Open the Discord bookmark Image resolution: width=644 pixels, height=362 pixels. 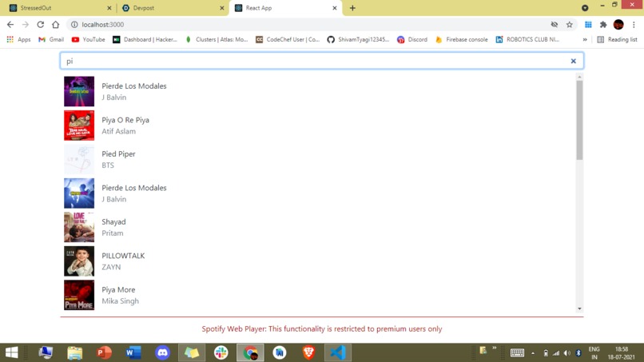(412, 39)
